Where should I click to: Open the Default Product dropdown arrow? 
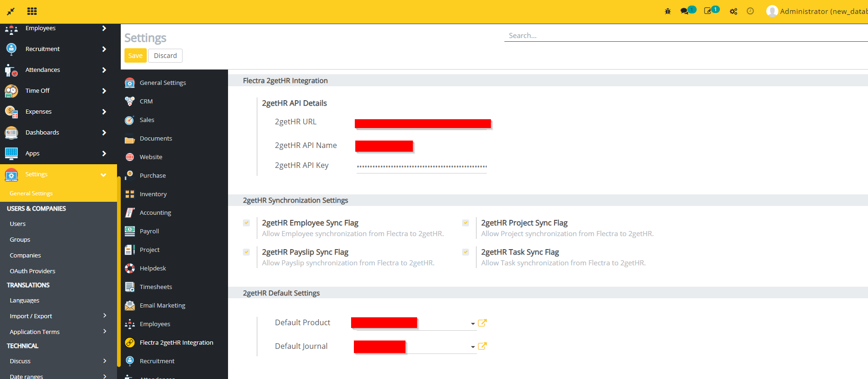point(473,323)
